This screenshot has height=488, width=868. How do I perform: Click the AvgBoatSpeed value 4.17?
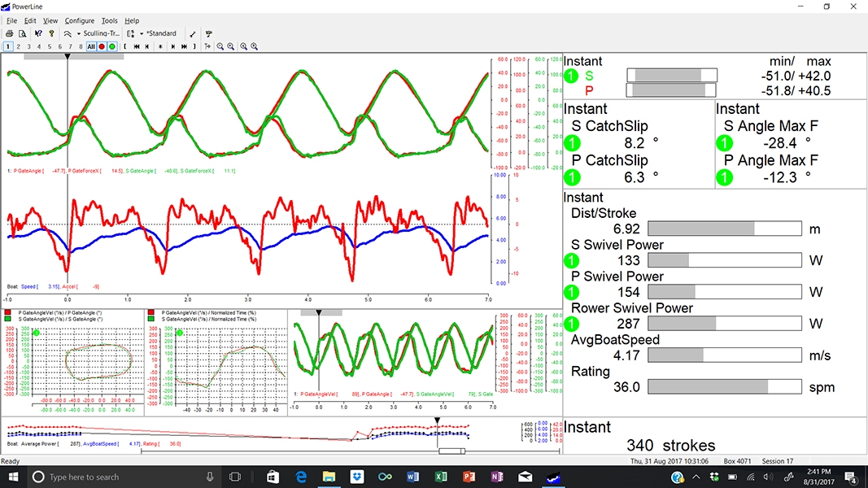[x=626, y=355]
